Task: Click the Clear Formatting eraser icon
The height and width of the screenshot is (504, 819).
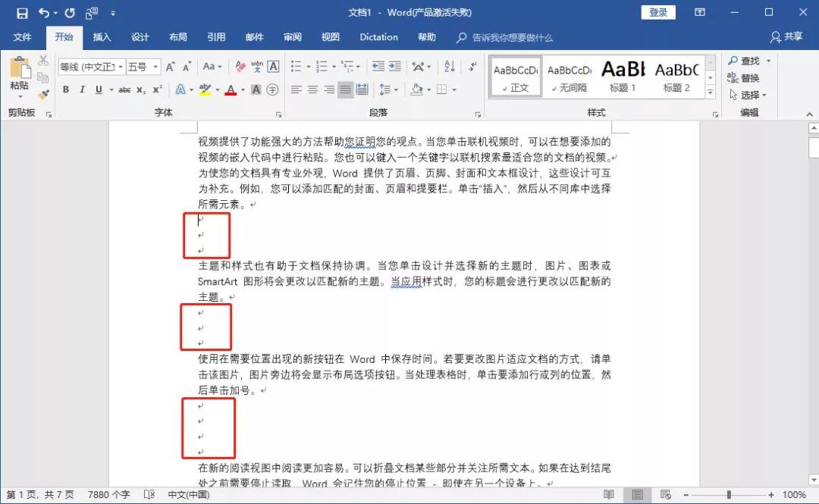Action: 240,67
